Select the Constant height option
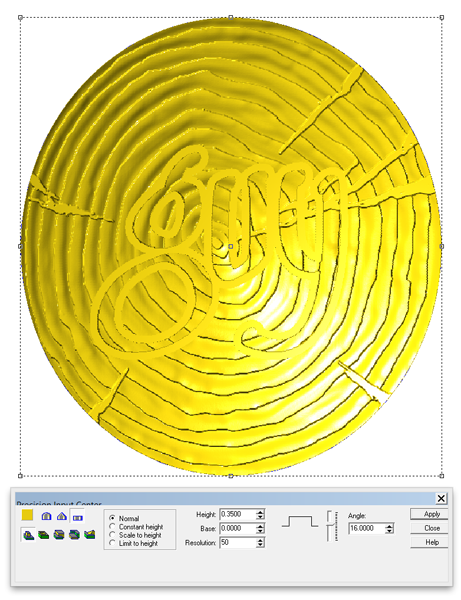Screen dimensions: 461x600 coord(136,527)
